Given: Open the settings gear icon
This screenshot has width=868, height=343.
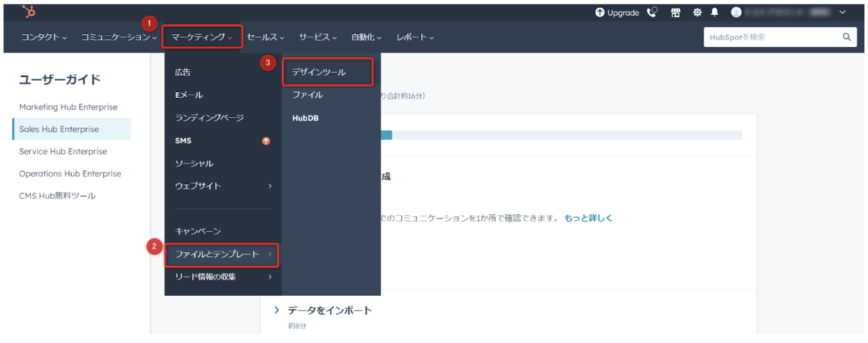Looking at the screenshot, I should pos(697,13).
